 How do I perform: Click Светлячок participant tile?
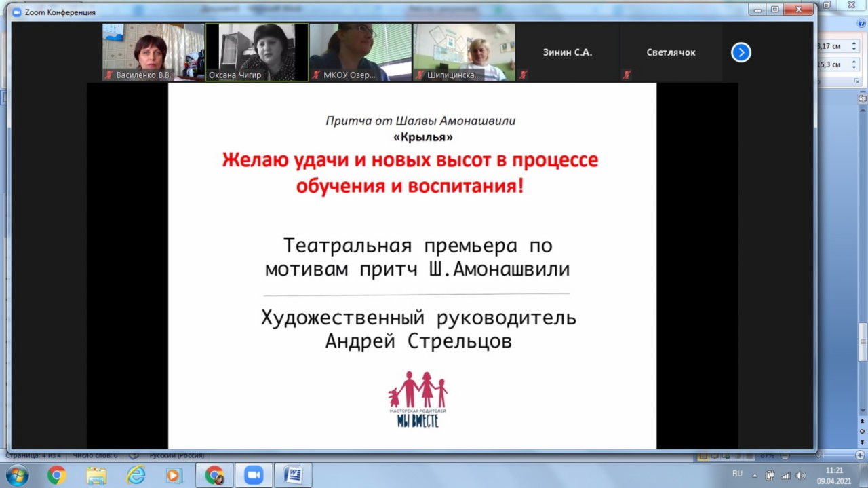coord(671,52)
